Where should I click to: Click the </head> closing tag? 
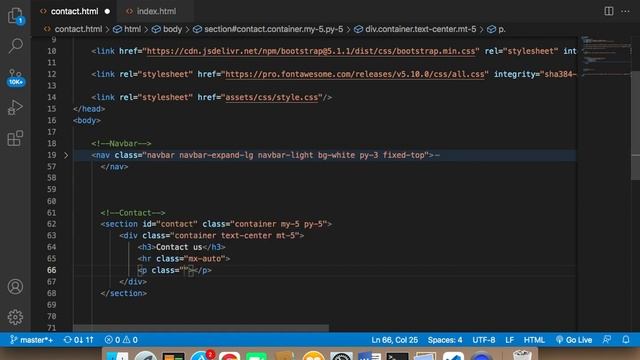point(89,109)
